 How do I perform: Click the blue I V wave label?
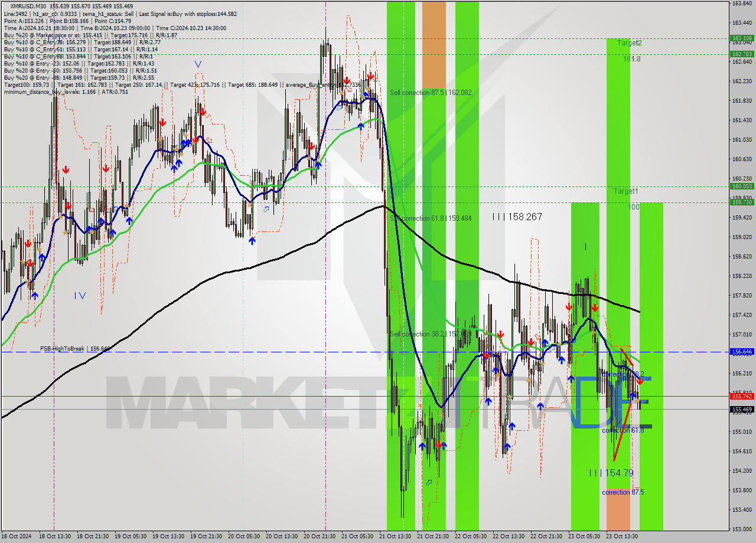[80, 295]
